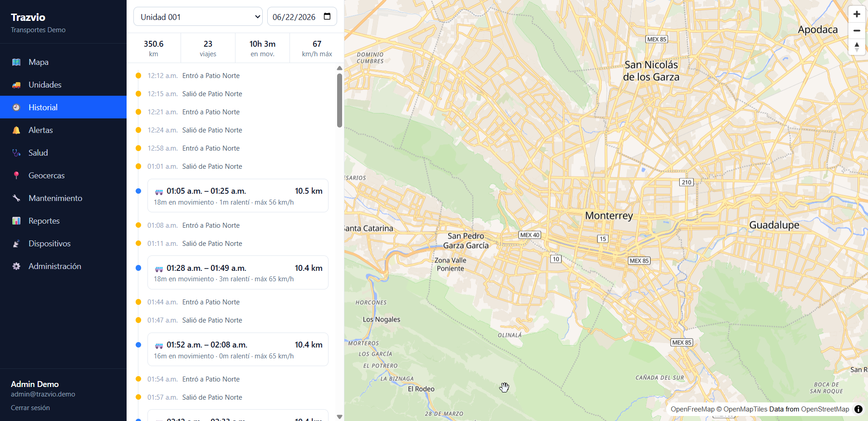This screenshot has width=868, height=421.
Task: Toggle map attribution info icon
Action: pyautogui.click(x=858, y=409)
